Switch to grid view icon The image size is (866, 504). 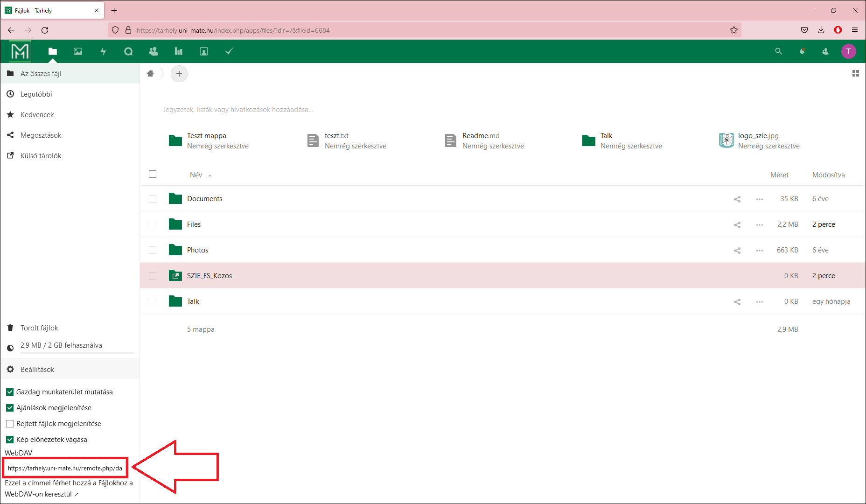855,74
